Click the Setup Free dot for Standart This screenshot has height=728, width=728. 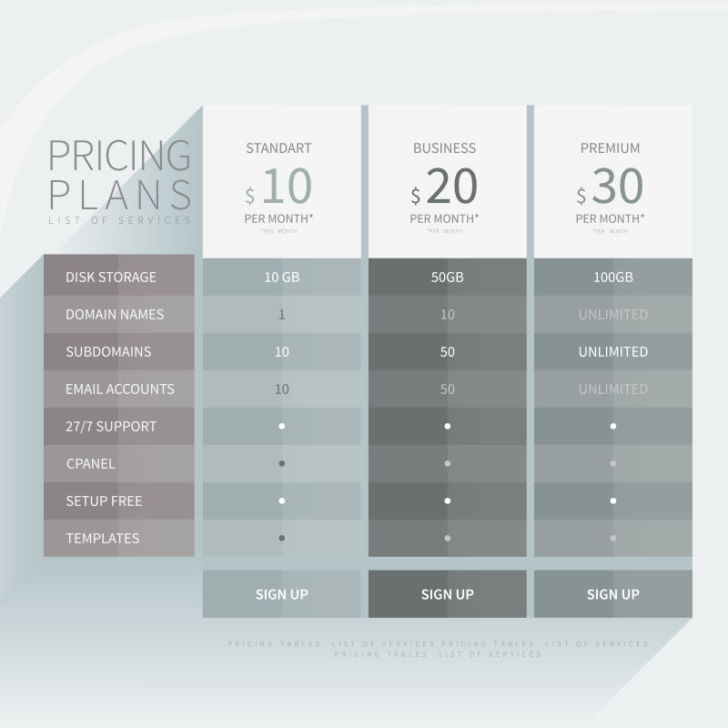[282, 500]
